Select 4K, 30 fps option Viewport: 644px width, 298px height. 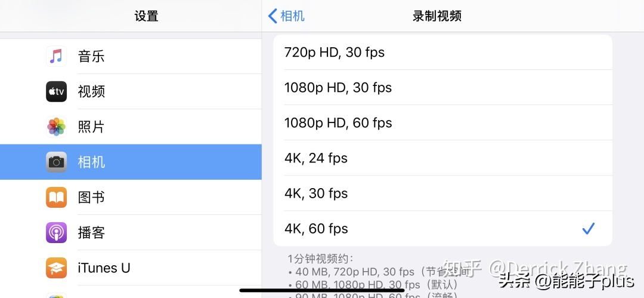442,193
